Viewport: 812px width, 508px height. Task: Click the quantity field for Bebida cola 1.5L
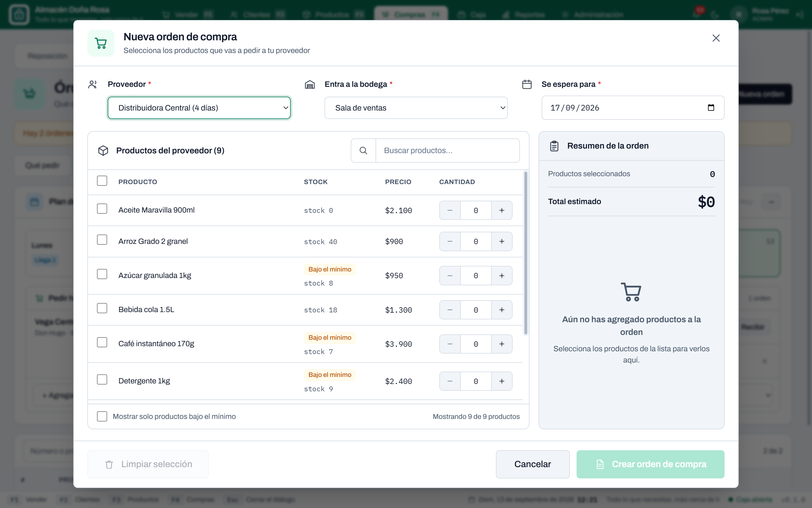pos(476,310)
